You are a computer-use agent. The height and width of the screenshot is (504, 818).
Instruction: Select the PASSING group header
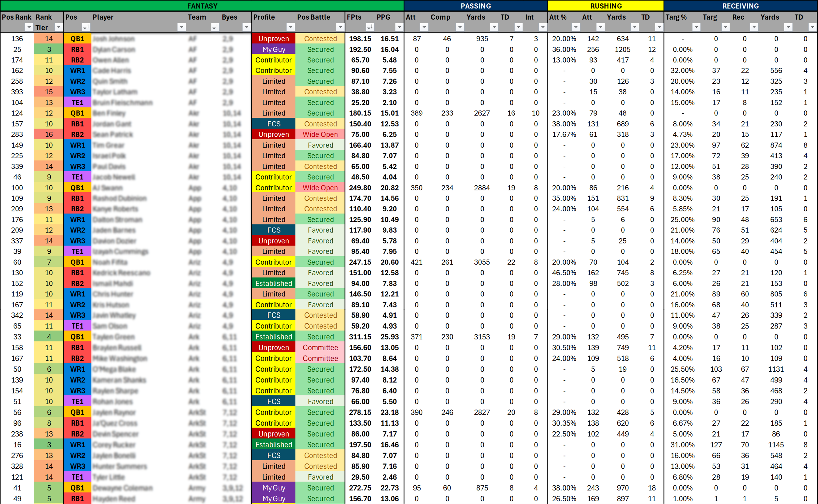(476, 6)
